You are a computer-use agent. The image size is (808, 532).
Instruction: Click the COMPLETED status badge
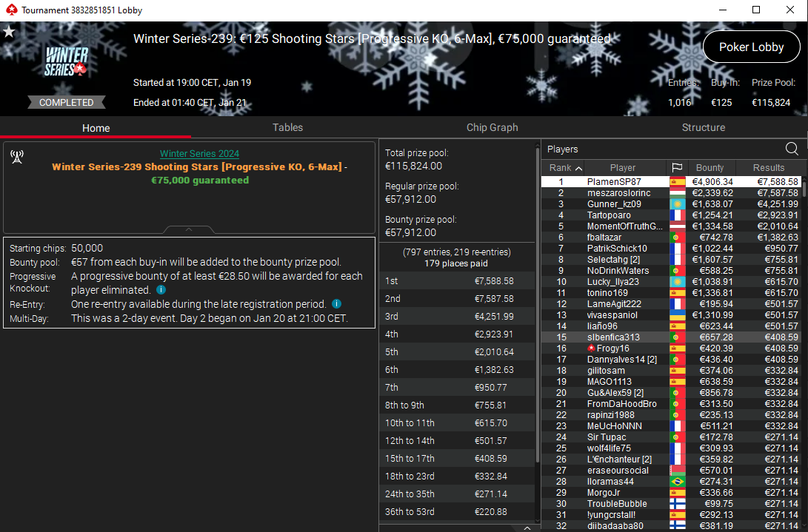(67, 103)
